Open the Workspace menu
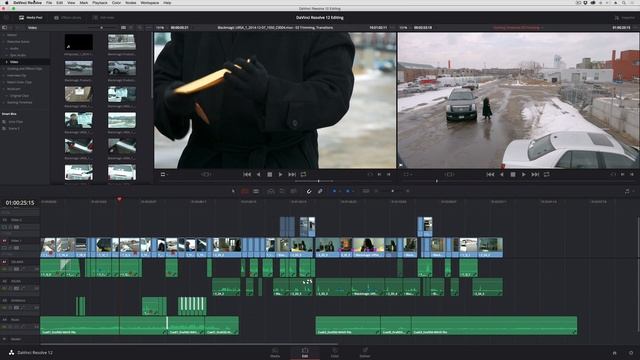The image size is (640, 360). point(150,2)
